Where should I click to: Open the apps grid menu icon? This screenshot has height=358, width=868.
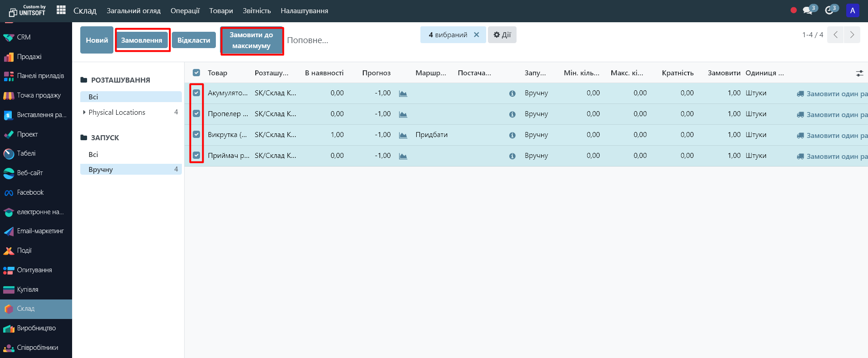click(61, 10)
